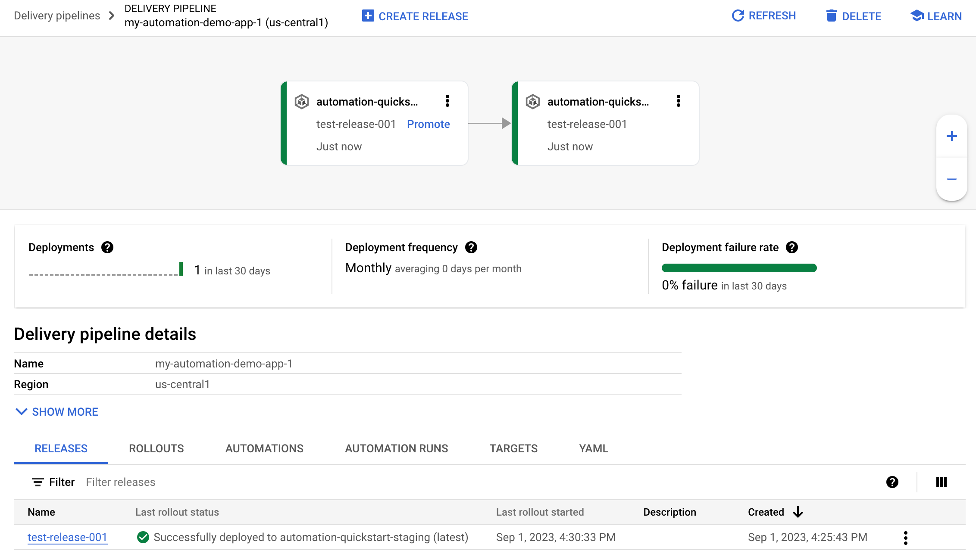Expand the Filter releases dropdown
Viewport: 976px width, 560px height.
point(121,482)
